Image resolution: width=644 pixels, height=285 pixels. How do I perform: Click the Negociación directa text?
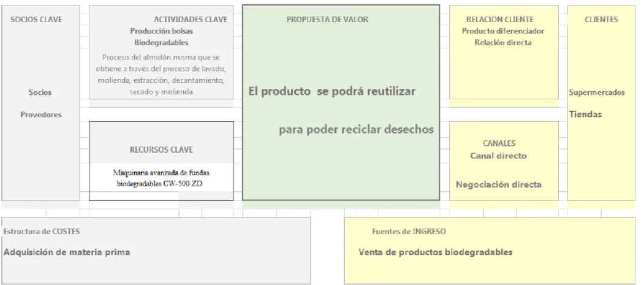(499, 185)
